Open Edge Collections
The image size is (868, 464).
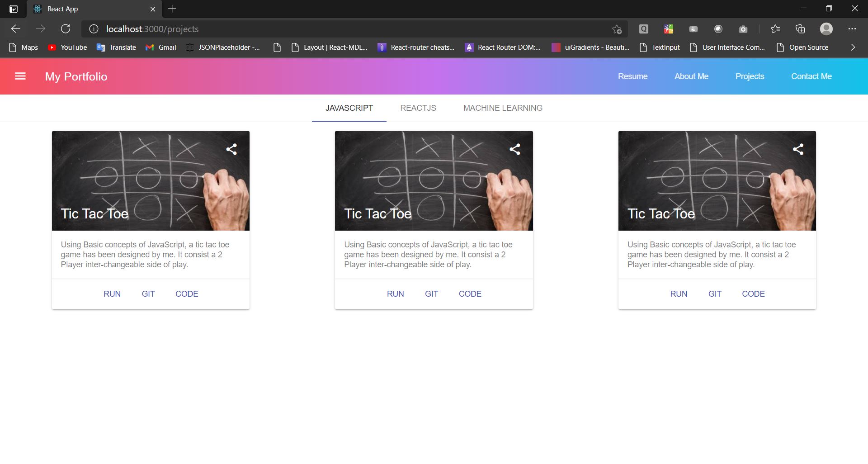[800, 28]
